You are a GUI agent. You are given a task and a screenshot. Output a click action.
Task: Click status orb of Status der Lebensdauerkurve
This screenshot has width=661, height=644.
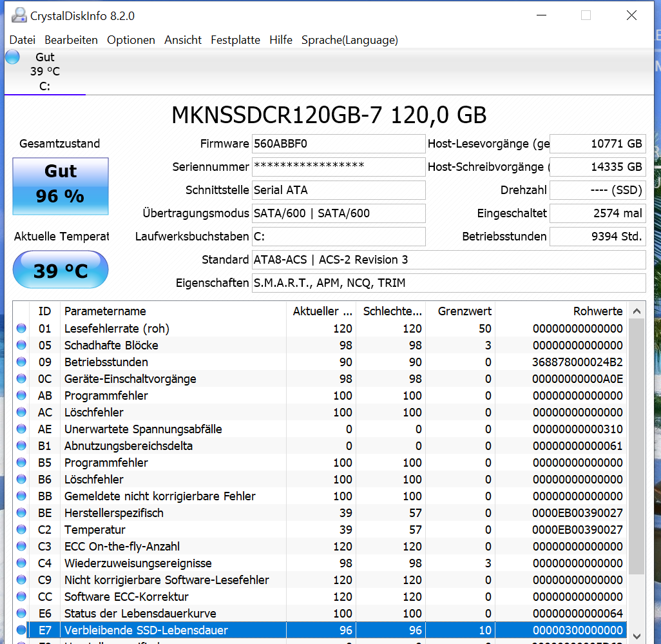21,613
